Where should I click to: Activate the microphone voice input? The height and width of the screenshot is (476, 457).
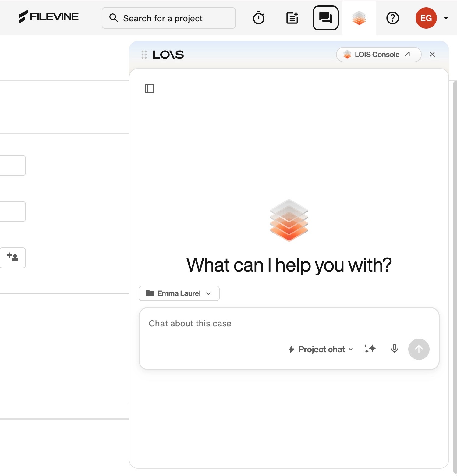(x=395, y=349)
